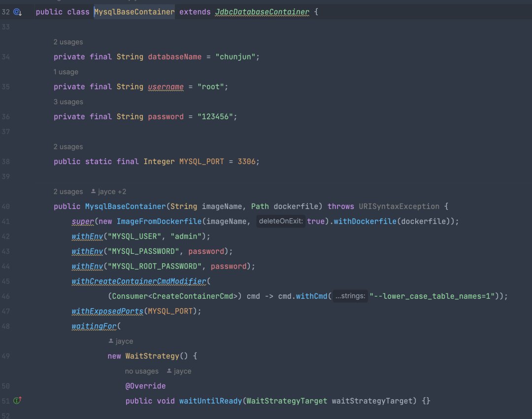
Task: Click the withCmd method call
Action: (x=311, y=296)
